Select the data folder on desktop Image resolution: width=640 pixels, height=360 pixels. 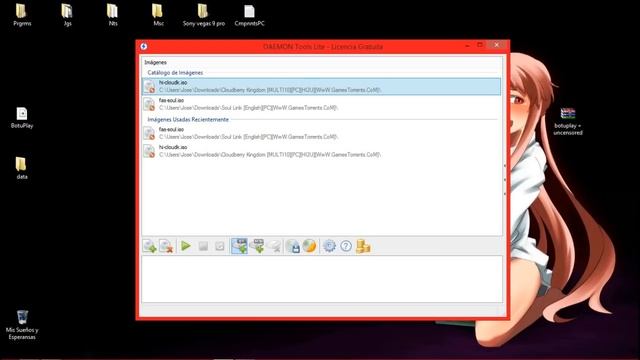22,168
